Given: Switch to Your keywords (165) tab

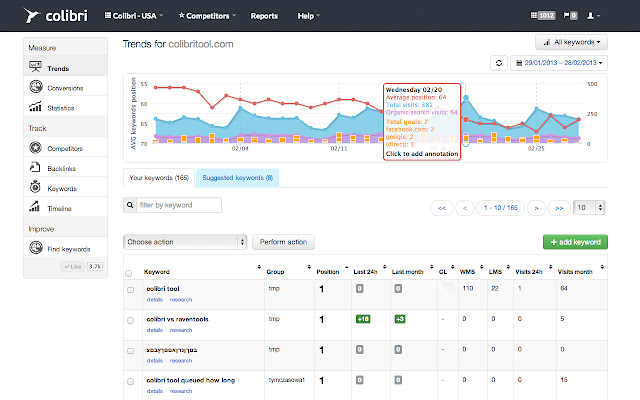Looking at the screenshot, I should pyautogui.click(x=159, y=178).
